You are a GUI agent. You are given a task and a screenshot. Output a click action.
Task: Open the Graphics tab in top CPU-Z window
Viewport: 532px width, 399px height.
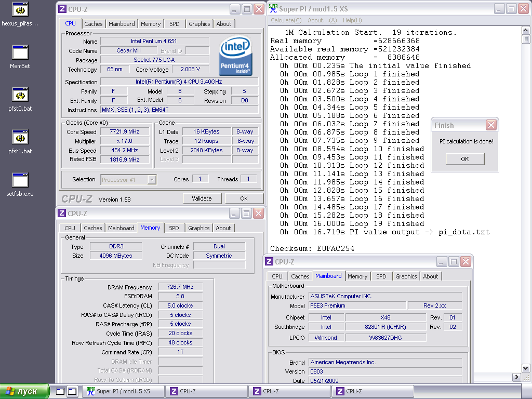click(199, 24)
